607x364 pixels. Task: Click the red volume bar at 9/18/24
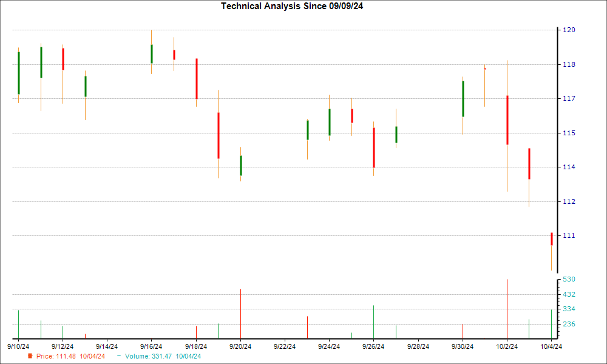[196, 332]
